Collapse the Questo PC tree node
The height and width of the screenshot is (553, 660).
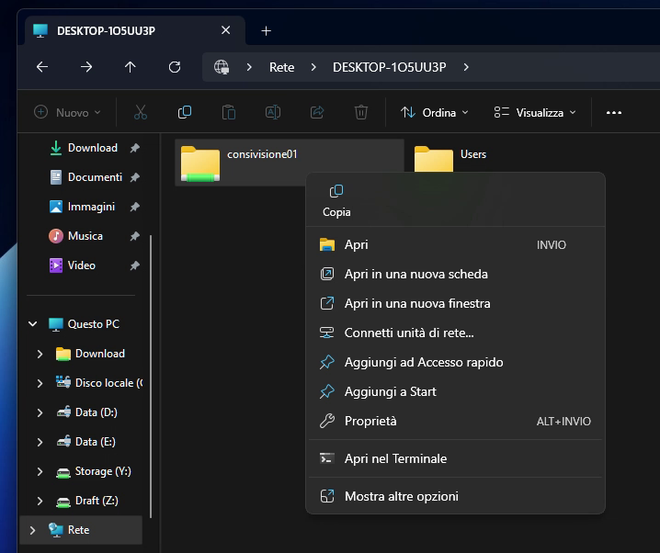tap(33, 324)
